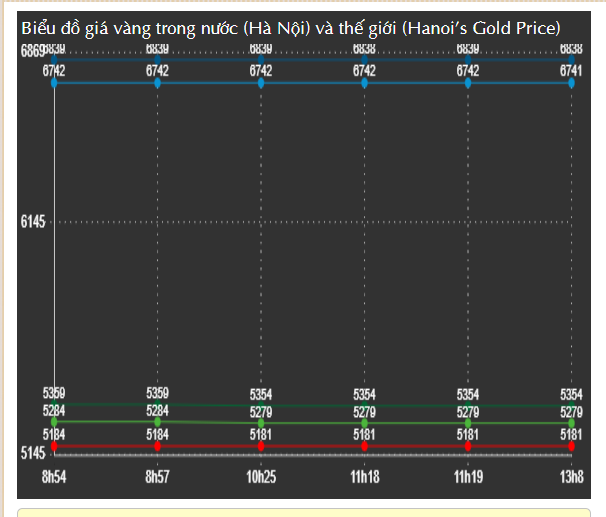Select the green 5279 marker at 11h19
Viewport: 606px width, 517px height.
point(468,424)
